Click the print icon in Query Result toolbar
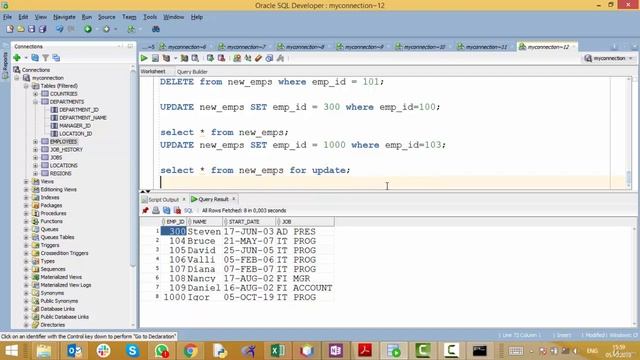The image size is (640, 360). tap(156, 210)
